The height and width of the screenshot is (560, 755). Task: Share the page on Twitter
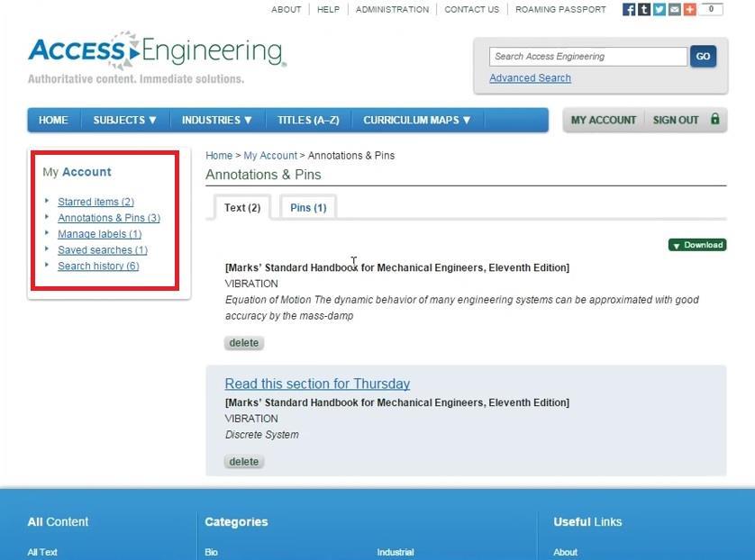coord(659,9)
